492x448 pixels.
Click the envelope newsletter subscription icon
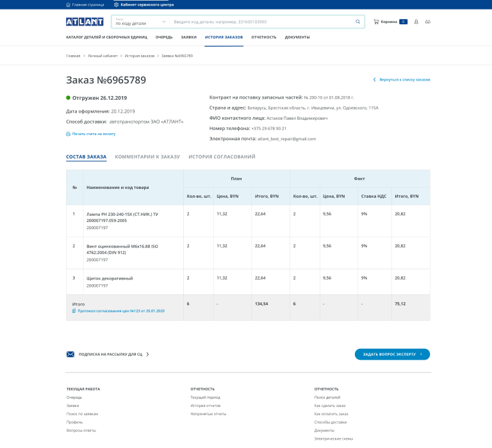pos(71,354)
